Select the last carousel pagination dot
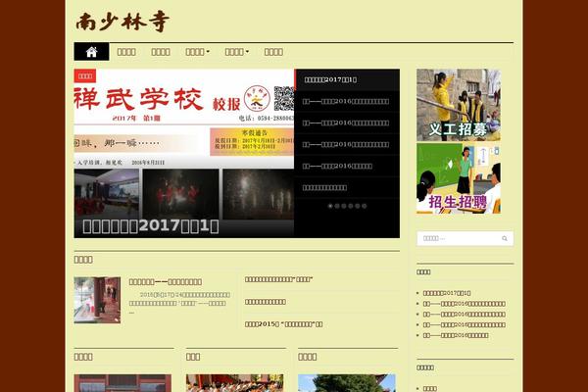 365,206
